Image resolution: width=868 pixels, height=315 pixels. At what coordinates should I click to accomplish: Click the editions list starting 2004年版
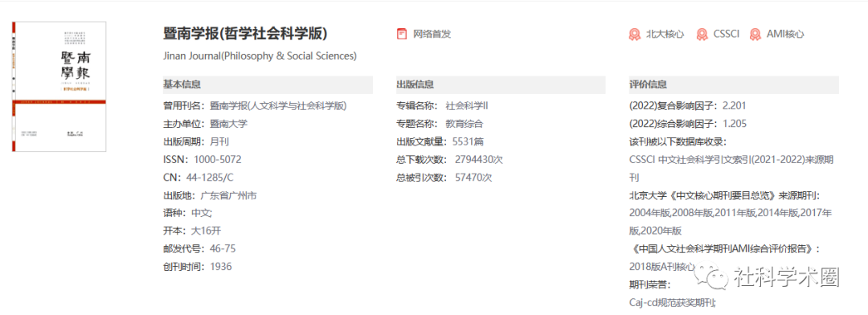coord(731,222)
